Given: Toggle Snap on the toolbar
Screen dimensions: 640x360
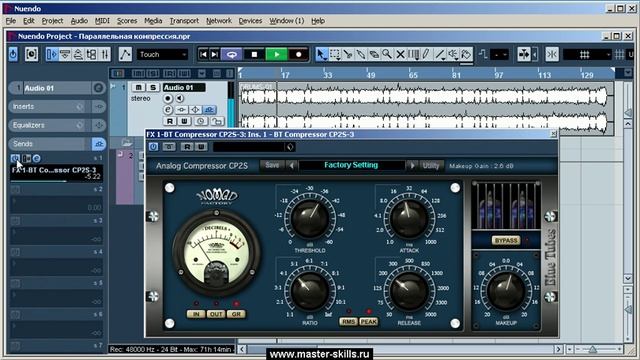Looking at the screenshot, I should coord(552,54).
